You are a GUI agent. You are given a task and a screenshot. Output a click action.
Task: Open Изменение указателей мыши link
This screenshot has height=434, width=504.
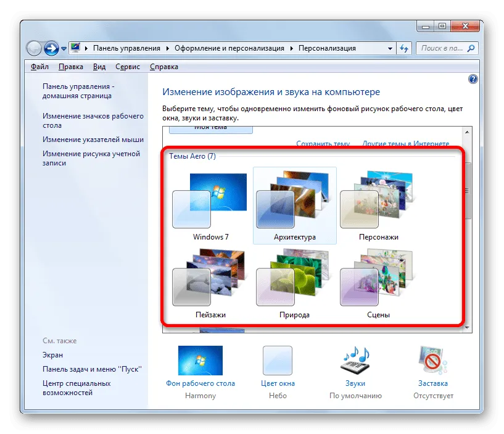click(93, 140)
